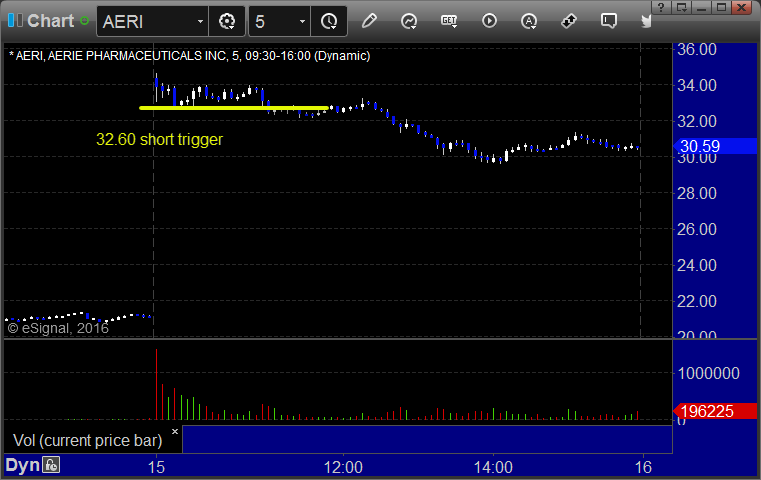Click the detach window icon

tap(682, 7)
